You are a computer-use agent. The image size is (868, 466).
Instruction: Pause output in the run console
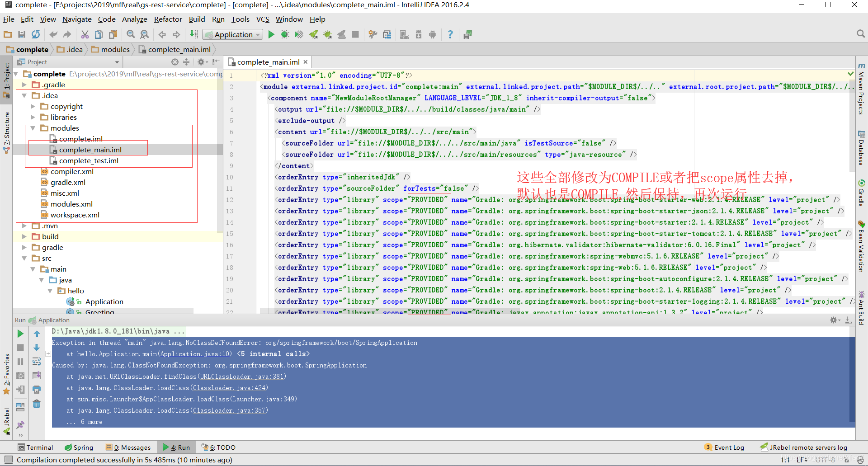click(x=20, y=362)
